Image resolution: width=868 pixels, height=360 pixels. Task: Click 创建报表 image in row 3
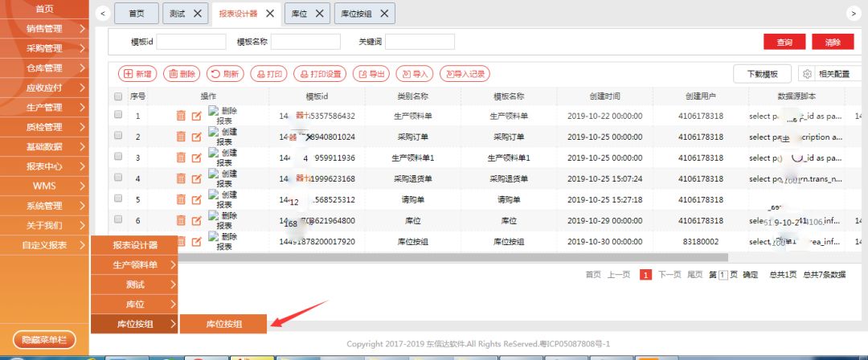tap(223, 157)
